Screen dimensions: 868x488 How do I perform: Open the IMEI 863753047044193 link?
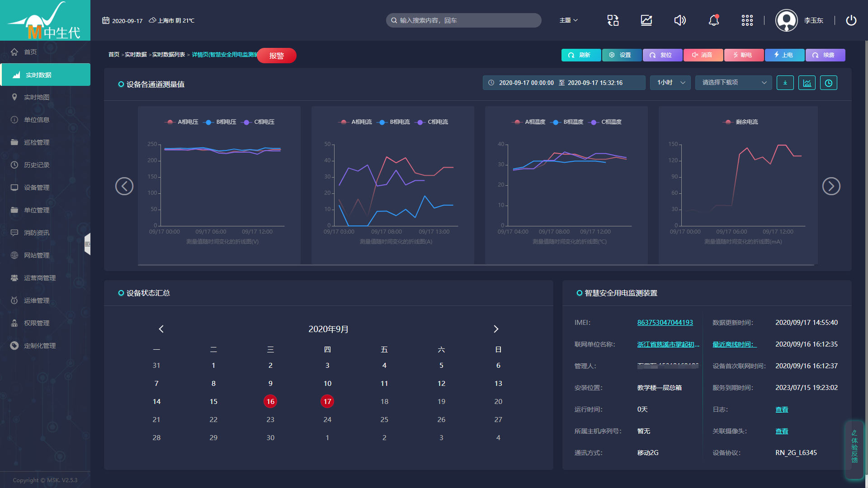pos(665,323)
